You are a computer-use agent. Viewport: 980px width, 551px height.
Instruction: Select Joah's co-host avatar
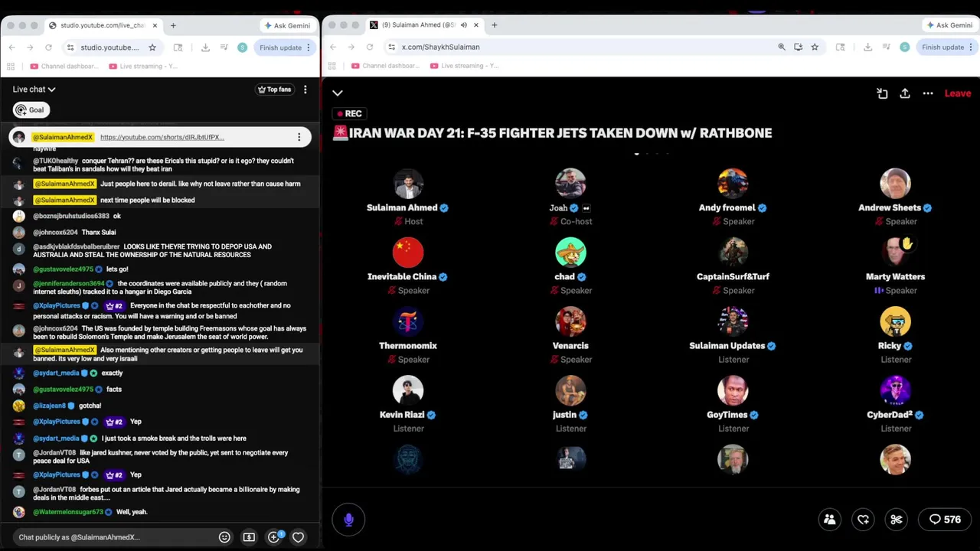[570, 184]
